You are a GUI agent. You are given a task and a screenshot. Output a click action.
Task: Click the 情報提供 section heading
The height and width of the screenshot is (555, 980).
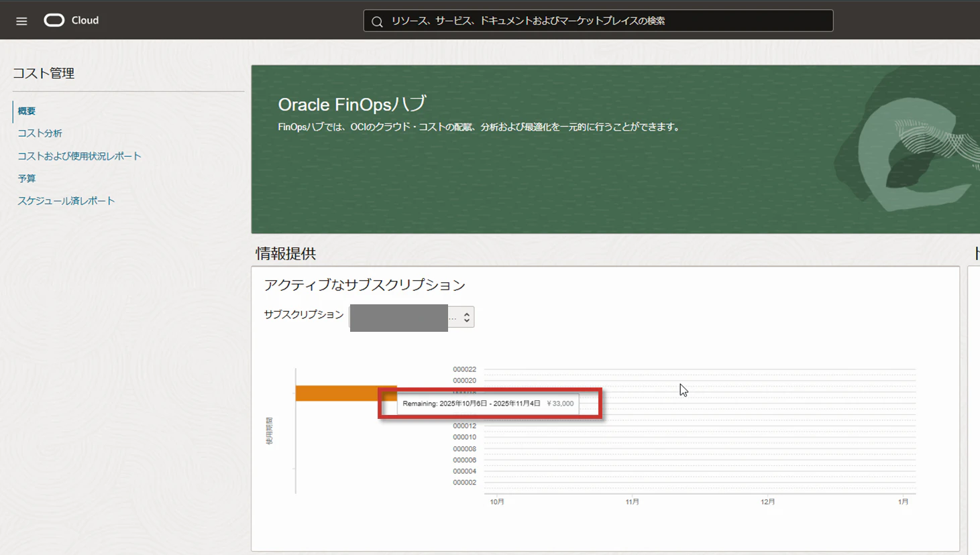click(x=286, y=253)
